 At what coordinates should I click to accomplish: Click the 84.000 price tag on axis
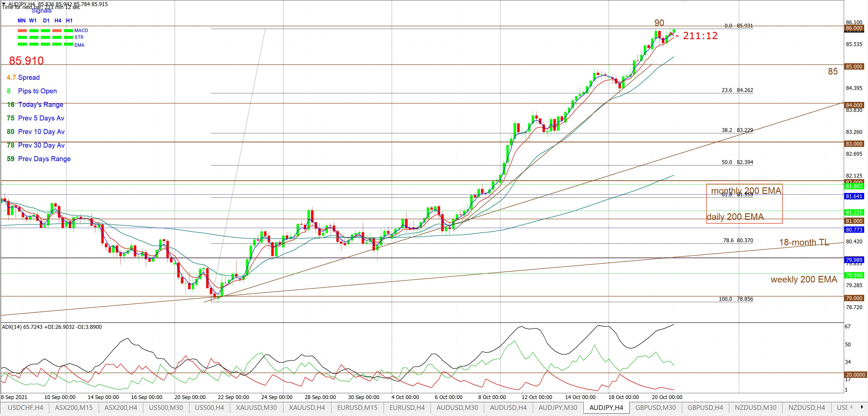854,105
